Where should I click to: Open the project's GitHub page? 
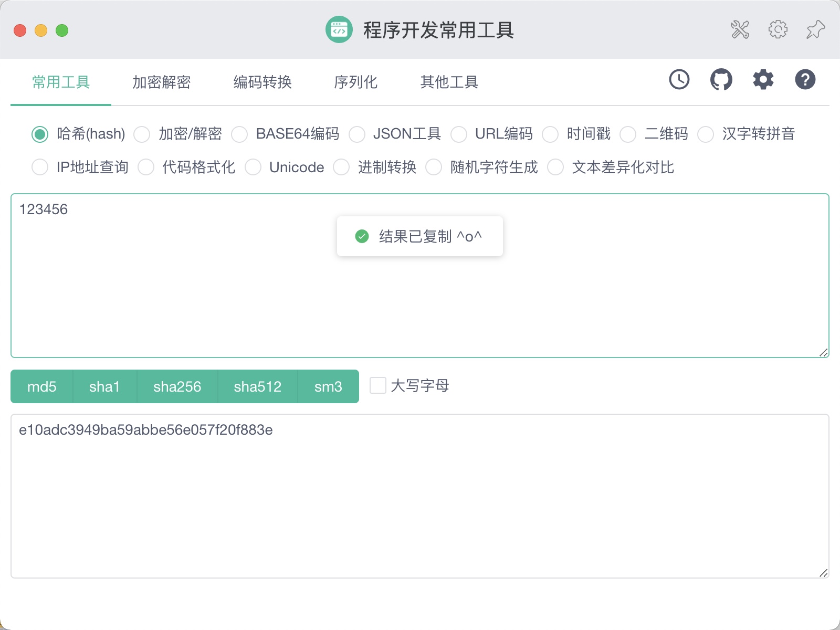721,80
